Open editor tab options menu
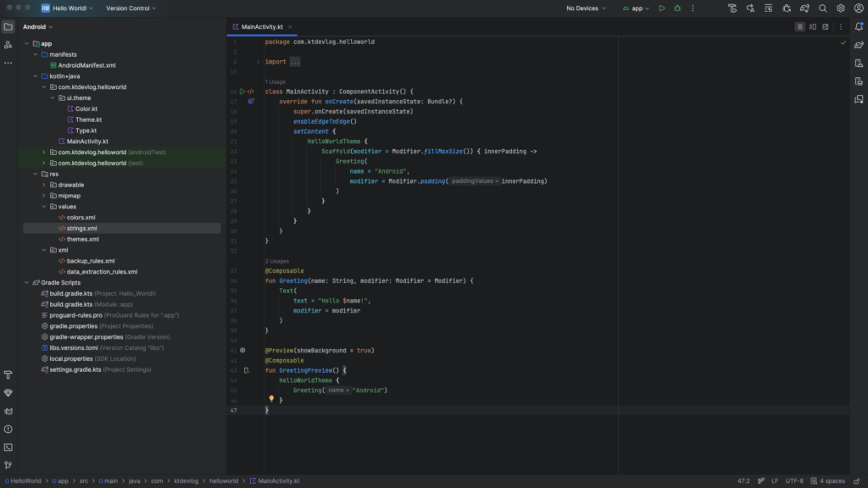The height and width of the screenshot is (488, 868). [x=840, y=26]
